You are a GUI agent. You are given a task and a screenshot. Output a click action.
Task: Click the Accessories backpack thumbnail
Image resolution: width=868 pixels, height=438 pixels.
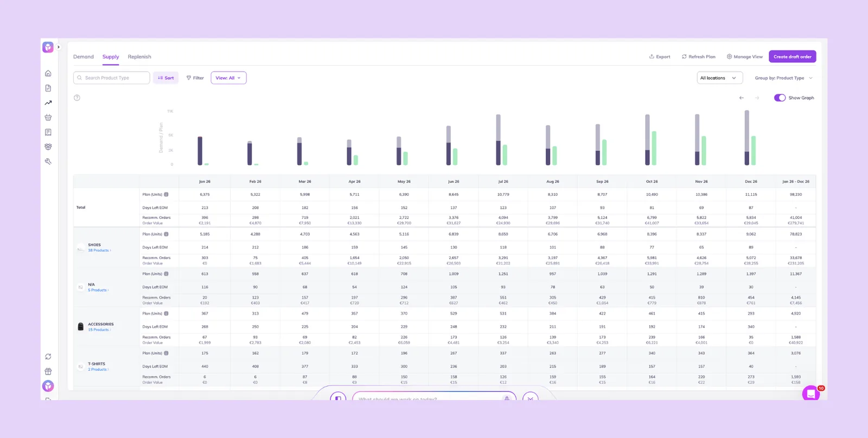[81, 326]
